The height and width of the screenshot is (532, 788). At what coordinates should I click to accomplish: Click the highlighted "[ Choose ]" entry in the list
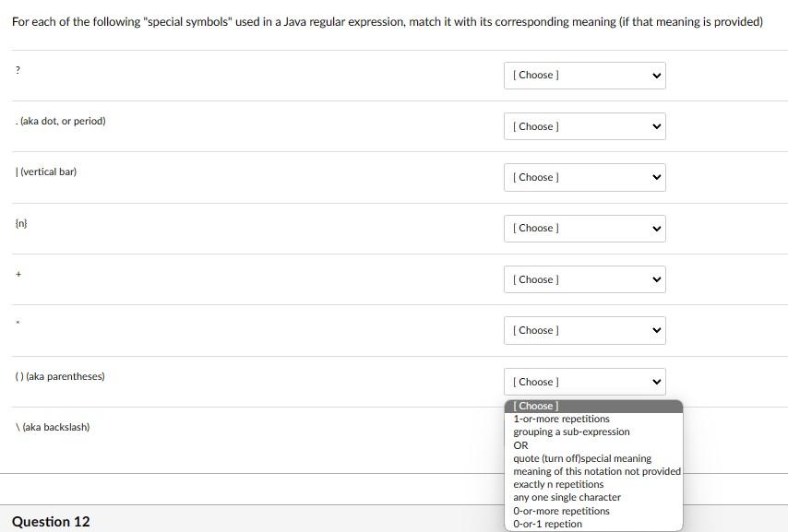[532, 406]
